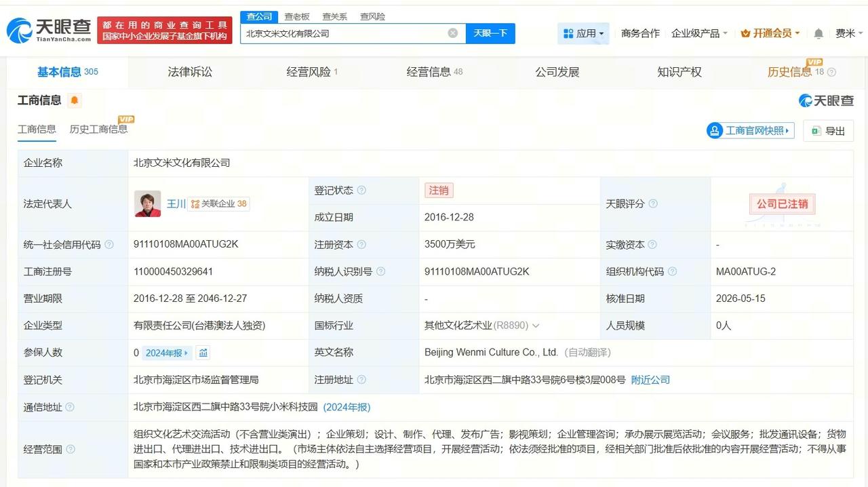Image resolution: width=868 pixels, height=487 pixels.
Task: Click the orange bell icon beside 工商信息
Action: click(x=75, y=100)
